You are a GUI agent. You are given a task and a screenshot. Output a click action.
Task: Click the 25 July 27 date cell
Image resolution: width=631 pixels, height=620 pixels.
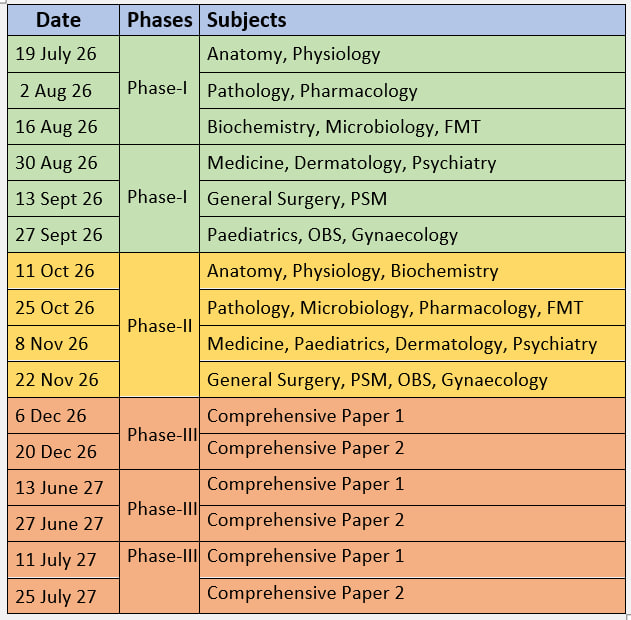point(63,596)
